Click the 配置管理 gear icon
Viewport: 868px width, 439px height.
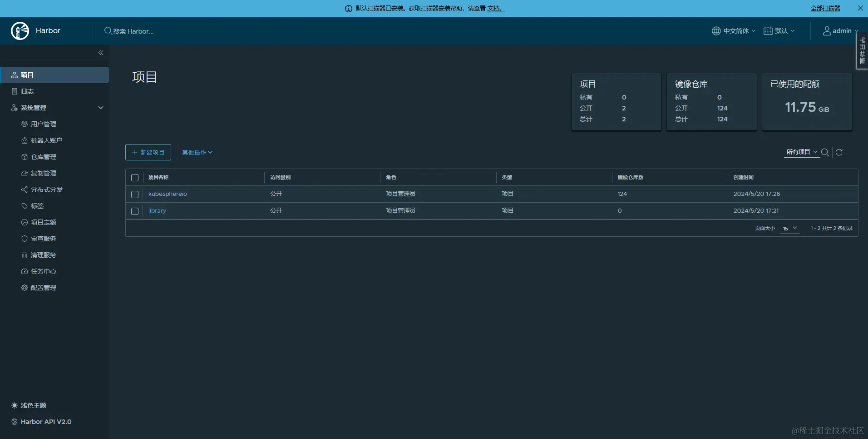(x=25, y=288)
